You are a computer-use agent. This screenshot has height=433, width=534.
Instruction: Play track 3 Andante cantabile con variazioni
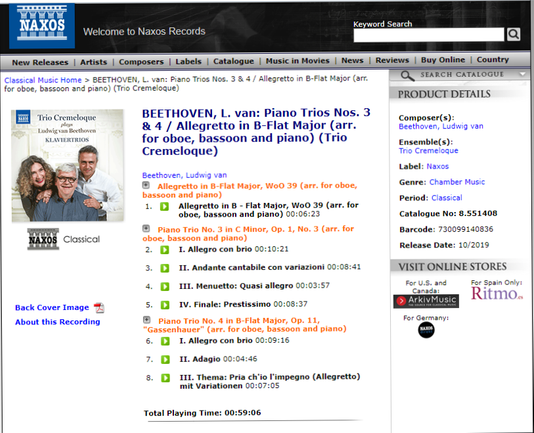[x=165, y=268]
